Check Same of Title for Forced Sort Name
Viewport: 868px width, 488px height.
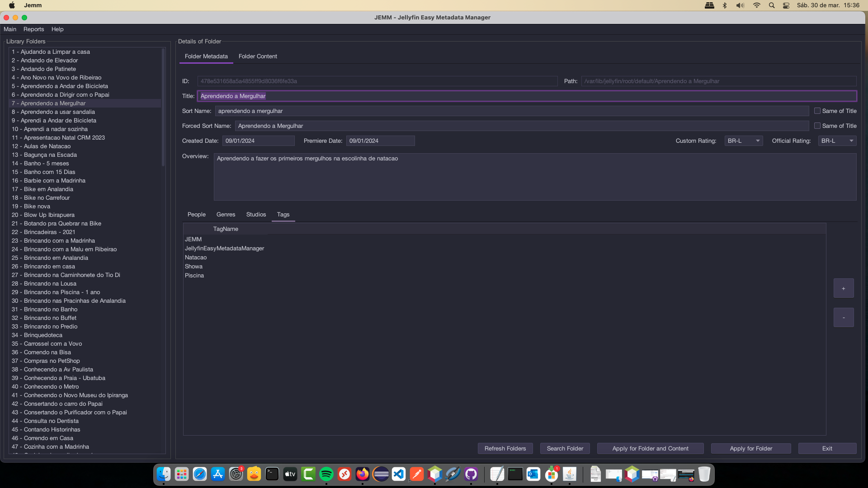(817, 126)
